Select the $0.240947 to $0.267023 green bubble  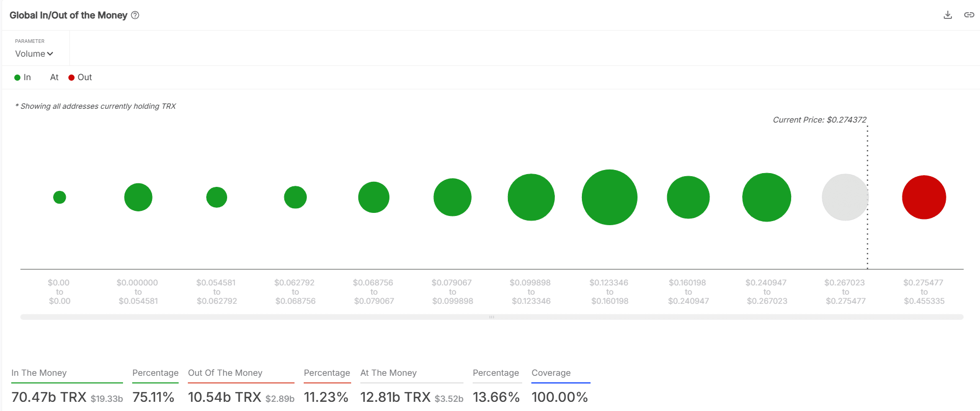[767, 197]
